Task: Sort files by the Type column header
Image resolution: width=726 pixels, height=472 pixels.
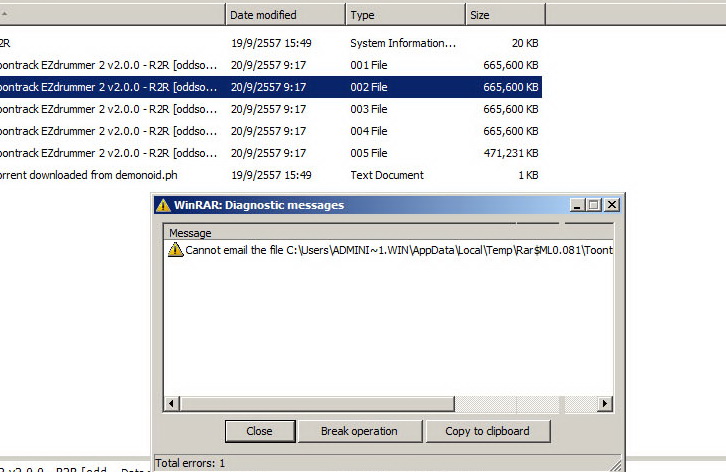Action: (405, 15)
